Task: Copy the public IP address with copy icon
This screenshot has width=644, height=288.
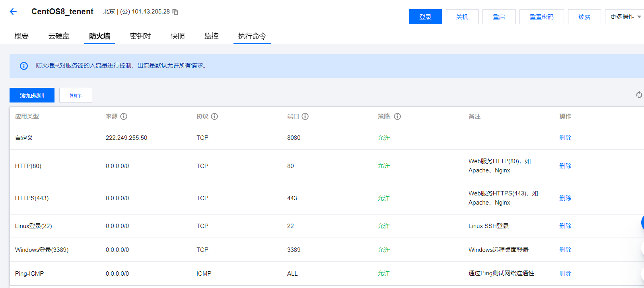Action: point(175,12)
